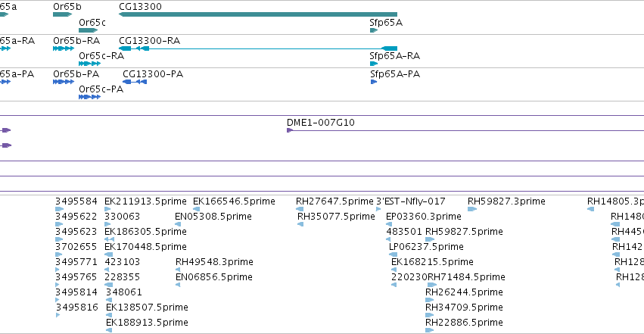Select the Or65c gene arrow glyph
This screenshot has width=644, height=334.
click(89, 30)
